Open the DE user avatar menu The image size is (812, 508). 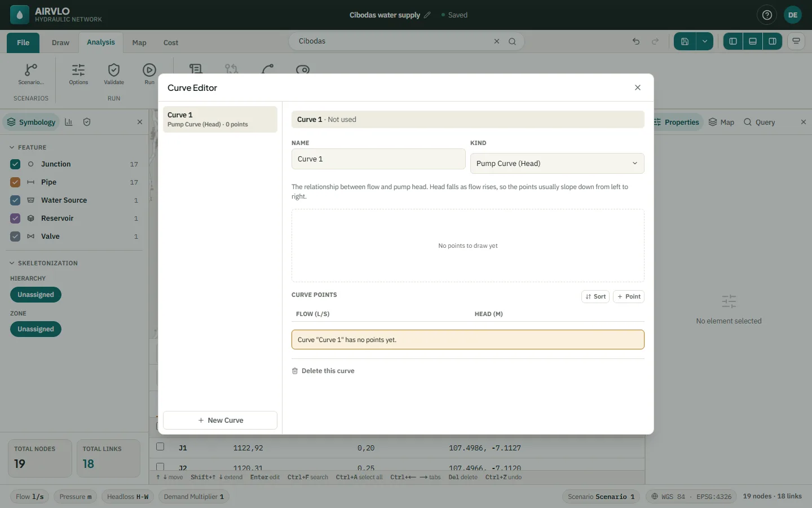(793, 15)
